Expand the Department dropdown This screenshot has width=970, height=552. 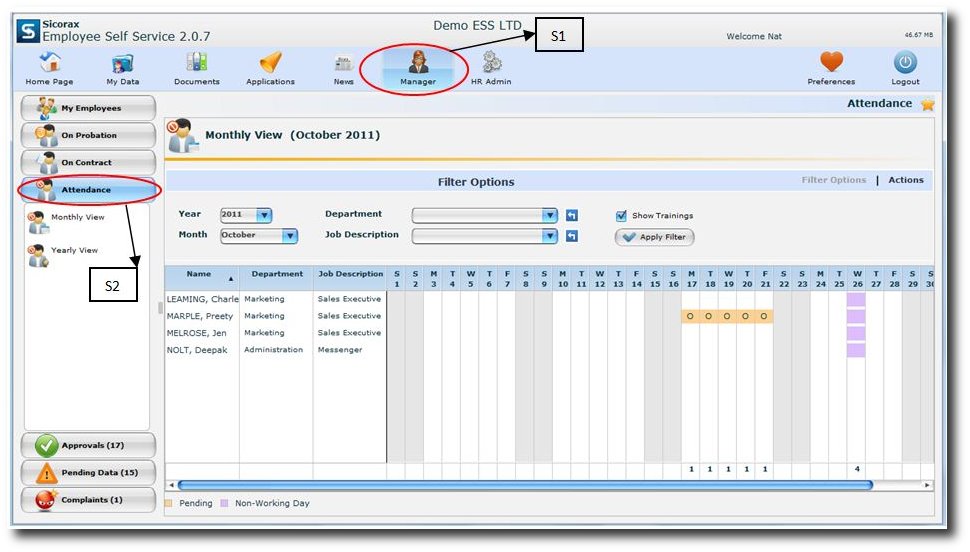(549, 215)
